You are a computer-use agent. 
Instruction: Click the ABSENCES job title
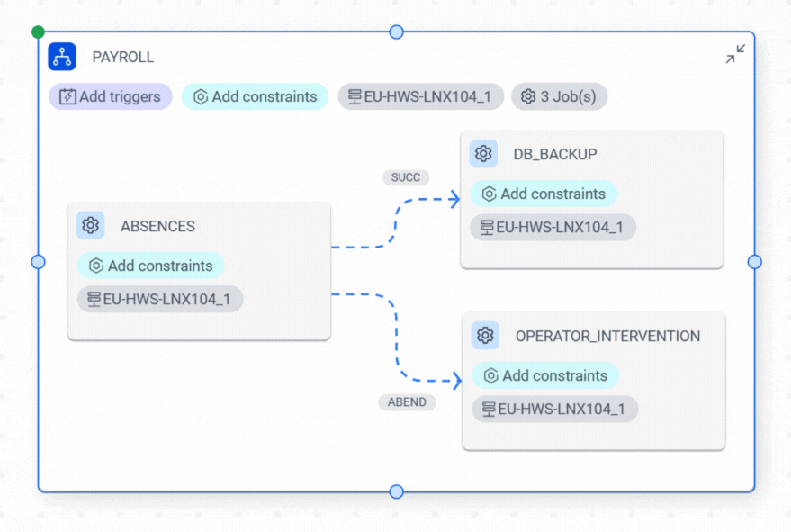[x=157, y=226]
